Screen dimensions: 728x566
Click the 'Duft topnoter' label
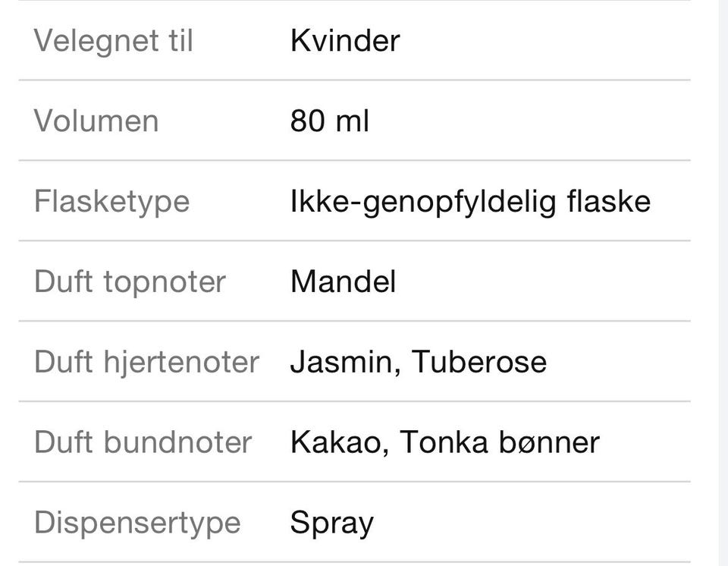130,281
